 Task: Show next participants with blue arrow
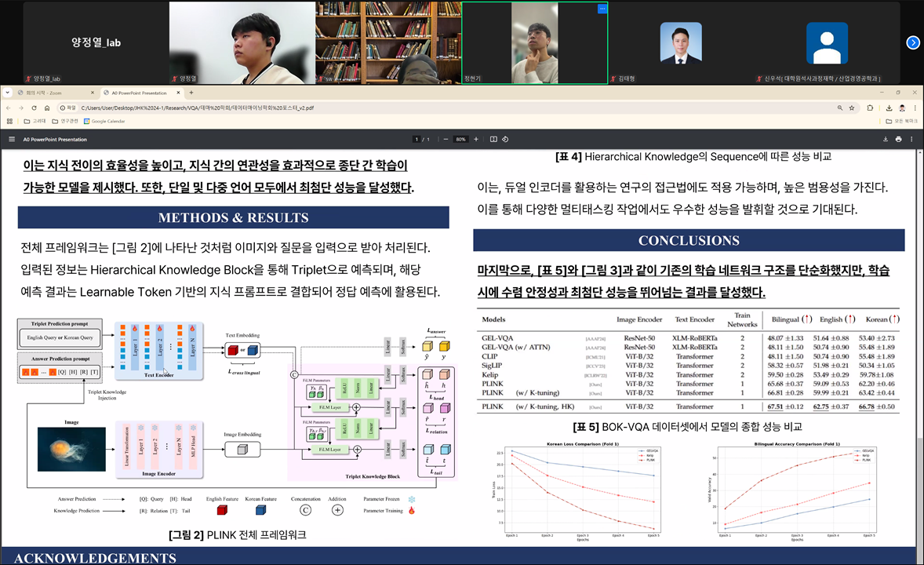913,42
